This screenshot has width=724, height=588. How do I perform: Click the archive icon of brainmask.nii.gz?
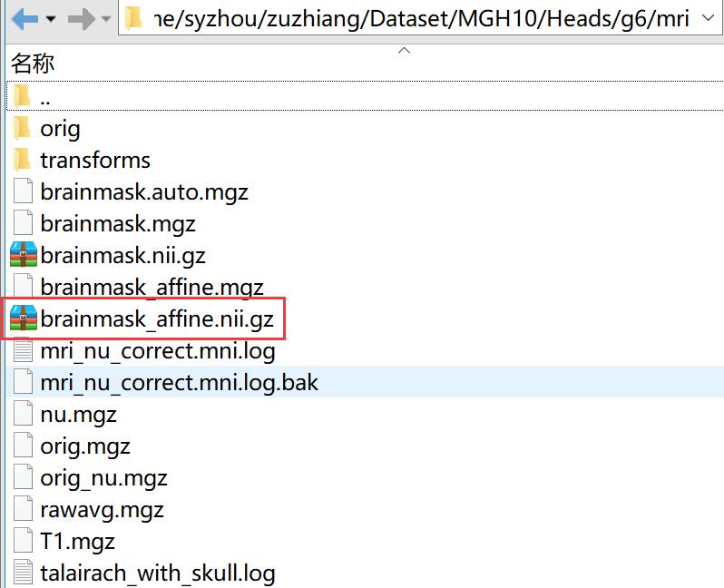coord(24,254)
